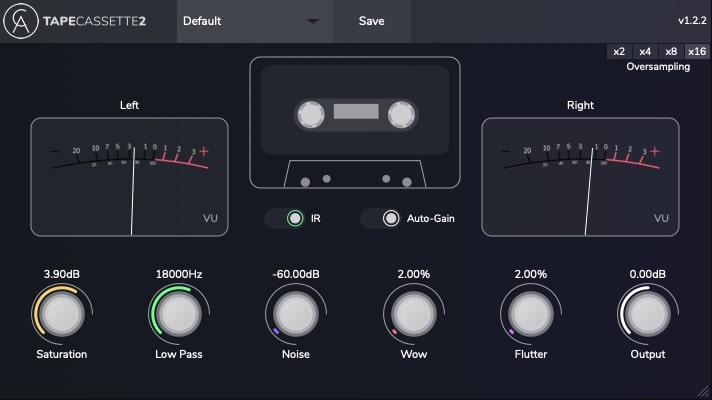Click the Low Pass knob

[179, 314]
